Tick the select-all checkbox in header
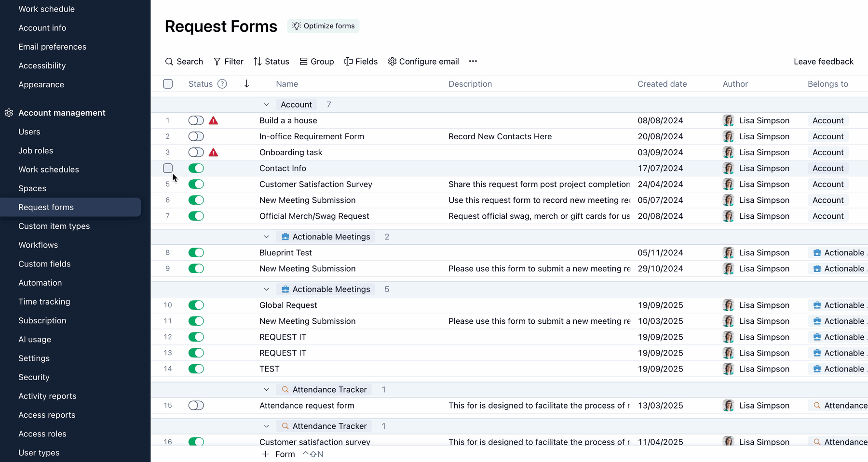This screenshot has width=868, height=462. pyautogui.click(x=168, y=84)
